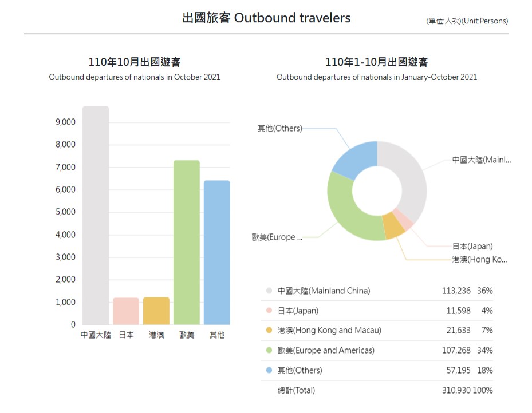Toggle the yellow Hong Kong legend dot
Screen dimensions: 532x413
pos(269,331)
